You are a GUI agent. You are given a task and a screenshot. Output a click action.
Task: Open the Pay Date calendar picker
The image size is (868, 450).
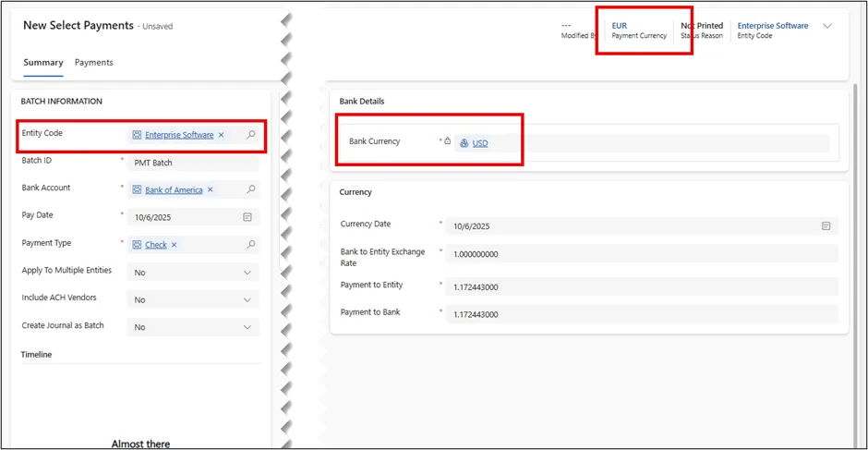247,217
